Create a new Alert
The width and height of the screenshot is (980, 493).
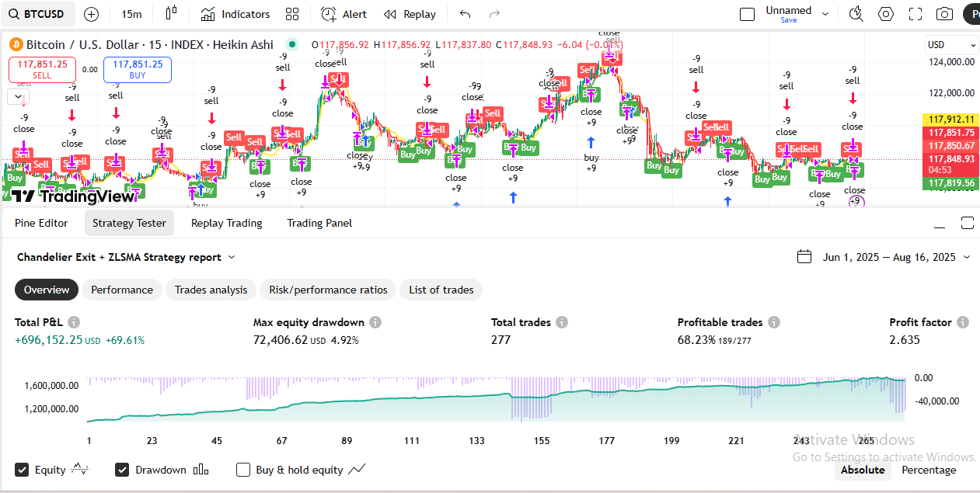tap(344, 14)
